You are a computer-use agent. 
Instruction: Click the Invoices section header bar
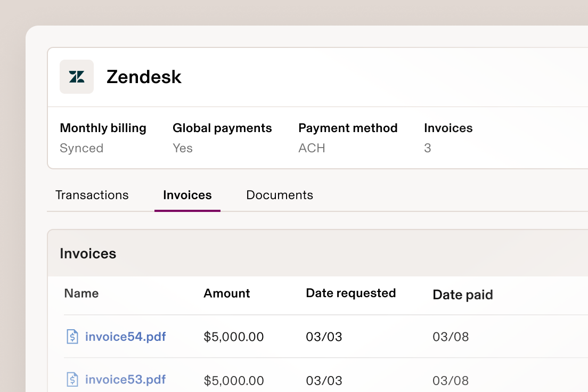point(88,254)
